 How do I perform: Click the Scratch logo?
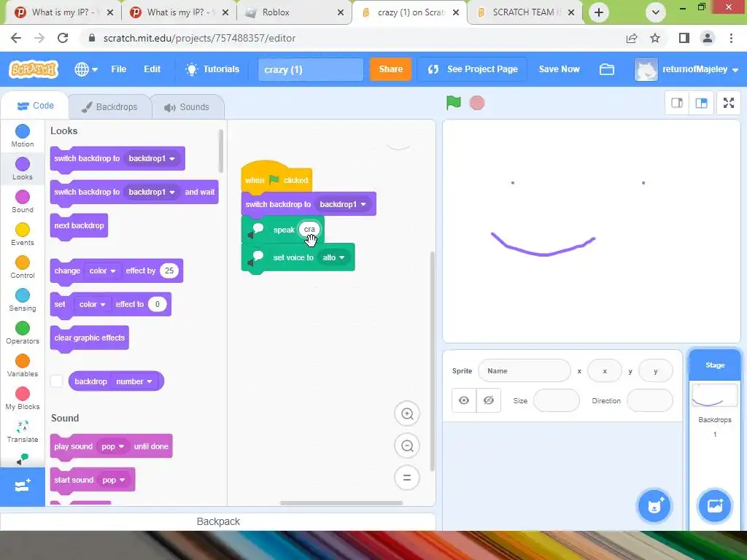point(34,69)
